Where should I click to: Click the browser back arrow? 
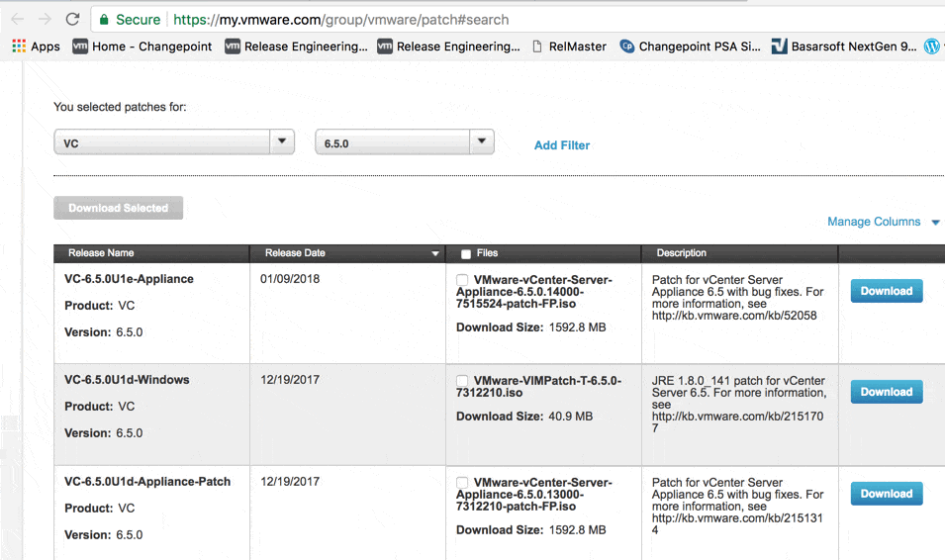coord(17,19)
